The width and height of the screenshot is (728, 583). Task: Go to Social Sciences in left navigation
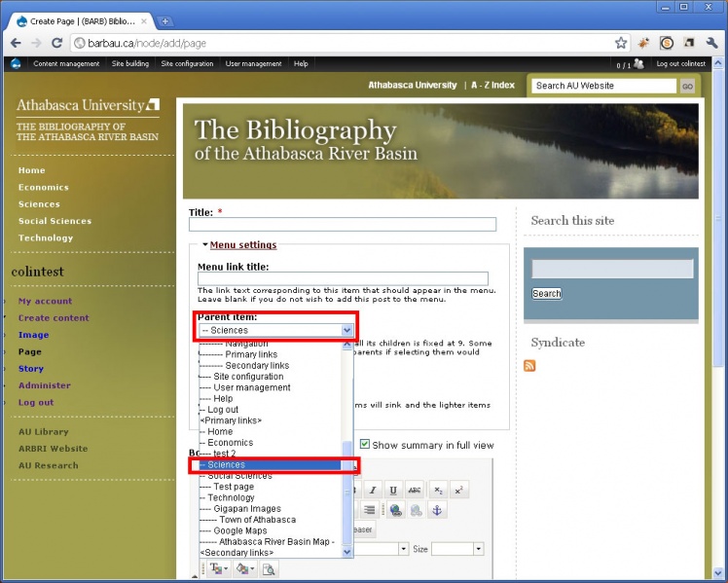tap(55, 221)
